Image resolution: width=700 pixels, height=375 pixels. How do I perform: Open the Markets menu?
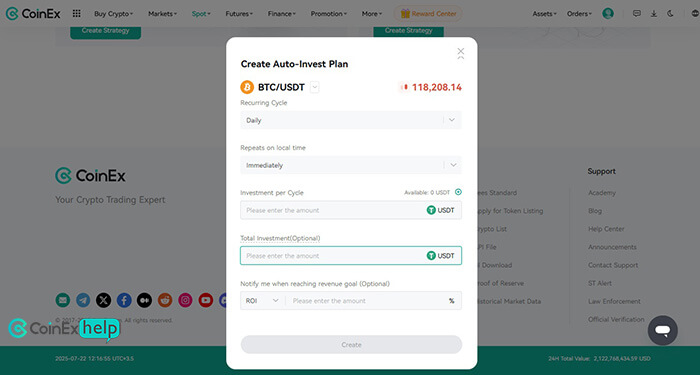click(162, 14)
